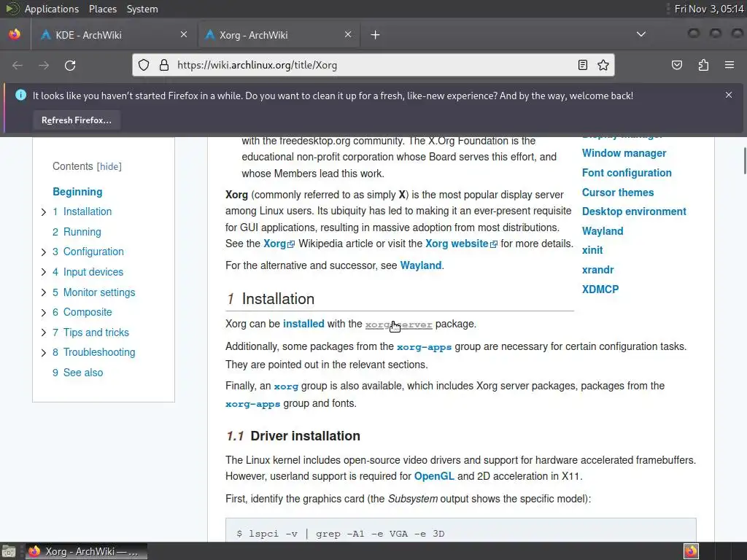The image size is (747, 560).
Task: Open the XDMCP related article
Action: click(600, 289)
